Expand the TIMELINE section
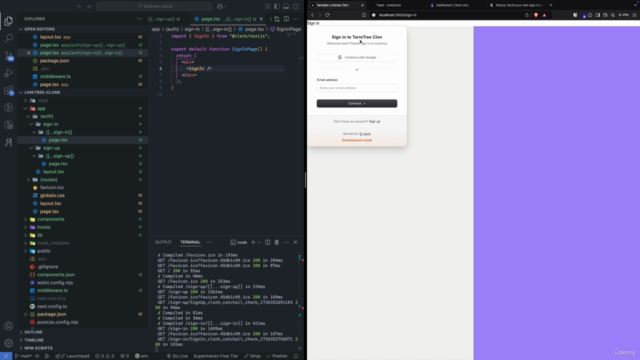 point(34,340)
